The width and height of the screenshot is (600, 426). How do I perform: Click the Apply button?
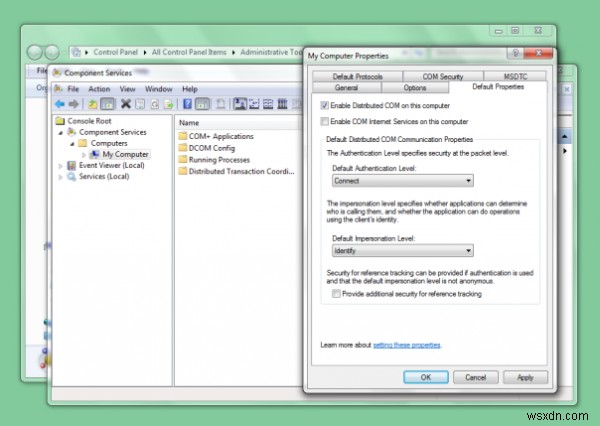pos(525,377)
